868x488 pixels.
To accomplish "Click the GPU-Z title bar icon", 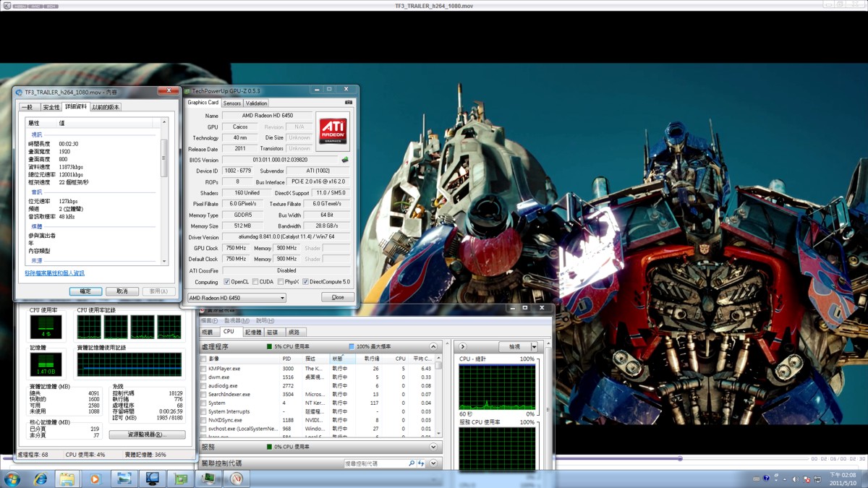I will point(187,91).
